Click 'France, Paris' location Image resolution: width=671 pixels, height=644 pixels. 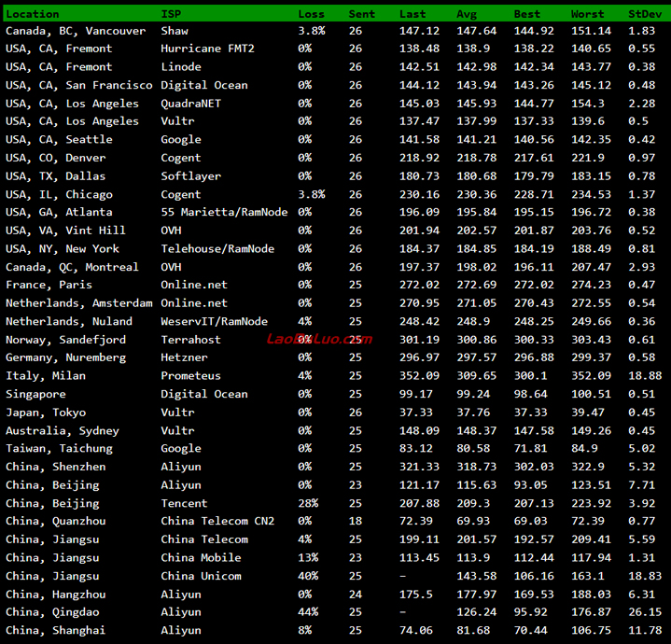point(49,285)
